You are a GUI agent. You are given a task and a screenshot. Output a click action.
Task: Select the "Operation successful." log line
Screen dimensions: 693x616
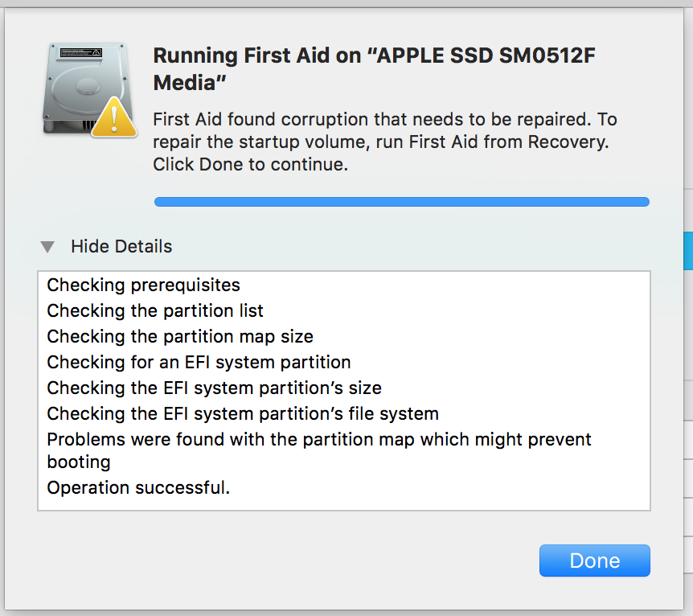pos(138,487)
